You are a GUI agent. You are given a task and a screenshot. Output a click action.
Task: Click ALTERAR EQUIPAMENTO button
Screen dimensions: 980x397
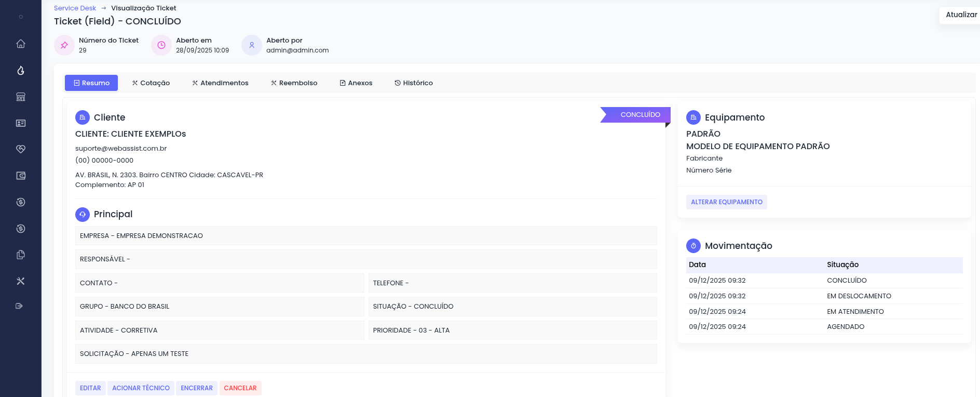pos(726,202)
